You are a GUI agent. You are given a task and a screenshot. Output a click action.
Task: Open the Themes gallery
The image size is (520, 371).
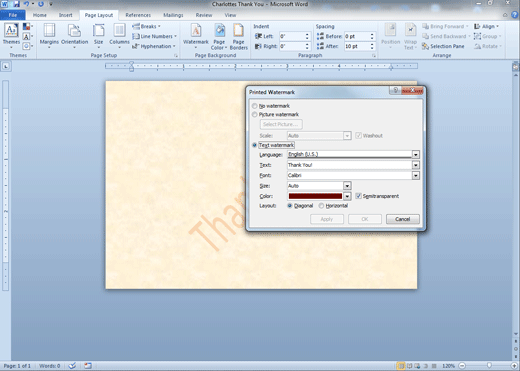point(11,35)
